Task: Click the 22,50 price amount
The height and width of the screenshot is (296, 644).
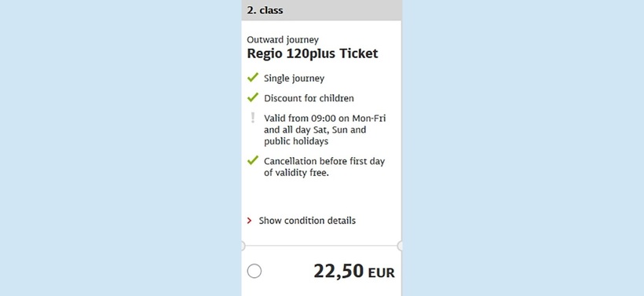Action: pos(338,272)
